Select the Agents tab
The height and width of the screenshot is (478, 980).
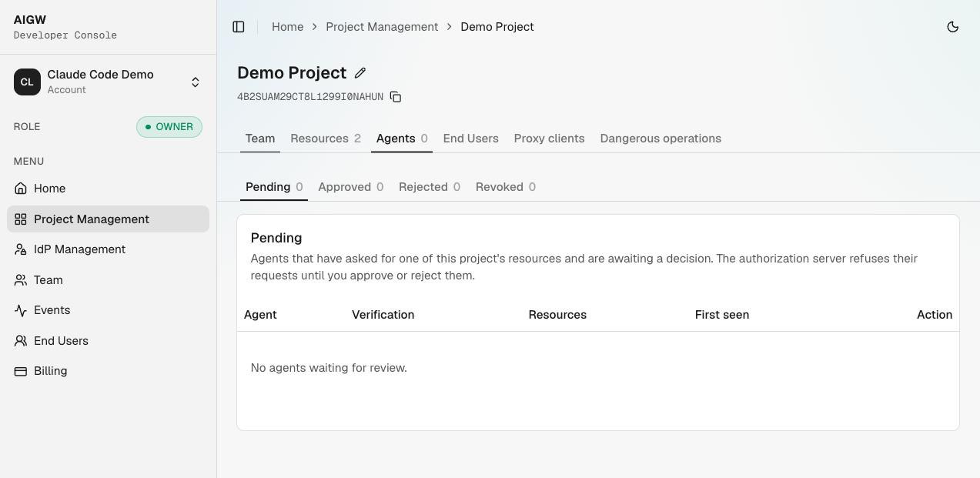(x=402, y=139)
